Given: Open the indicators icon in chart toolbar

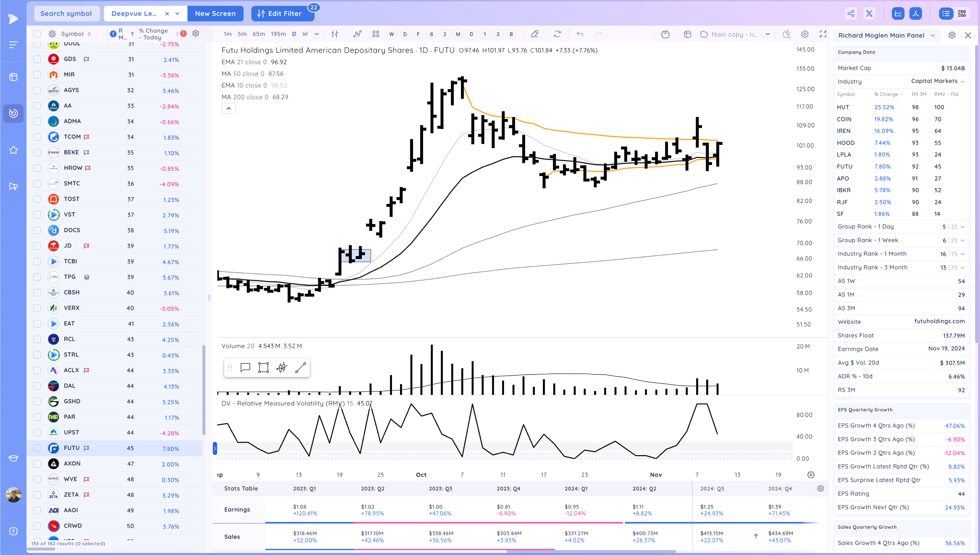Looking at the screenshot, I should 357,34.
